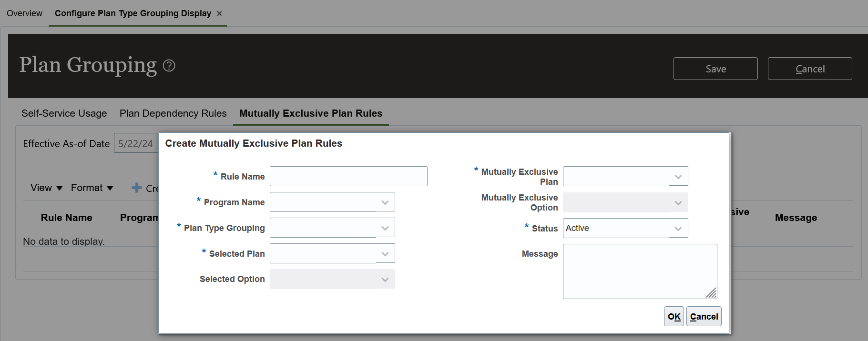
Task: Open the Format menu
Action: (x=92, y=188)
